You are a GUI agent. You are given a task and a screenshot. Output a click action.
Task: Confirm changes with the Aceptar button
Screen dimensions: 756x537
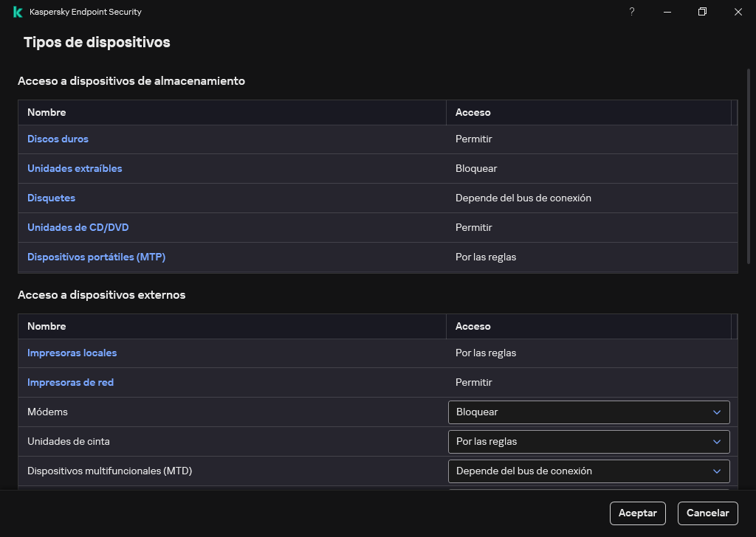637,513
